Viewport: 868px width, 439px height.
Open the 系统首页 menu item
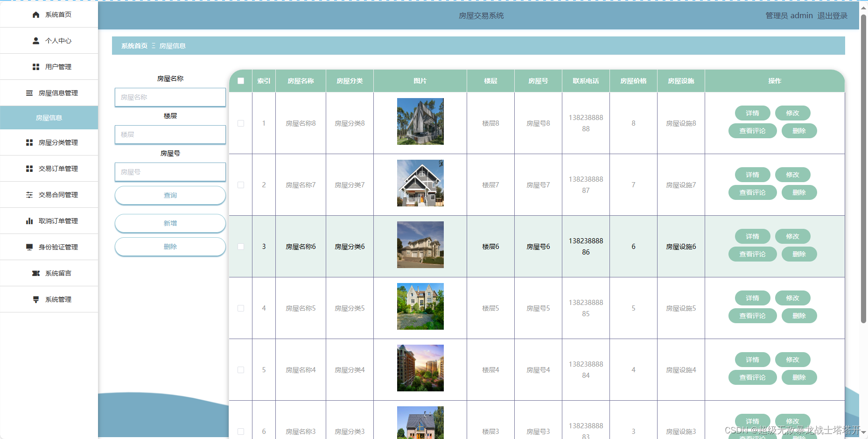point(49,14)
